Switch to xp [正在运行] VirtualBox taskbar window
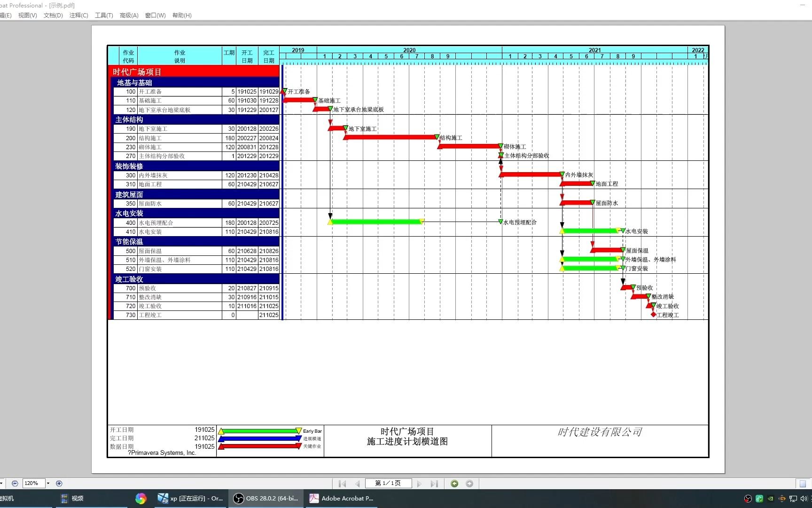Viewport: 812px width, 508px height. [x=190, y=498]
